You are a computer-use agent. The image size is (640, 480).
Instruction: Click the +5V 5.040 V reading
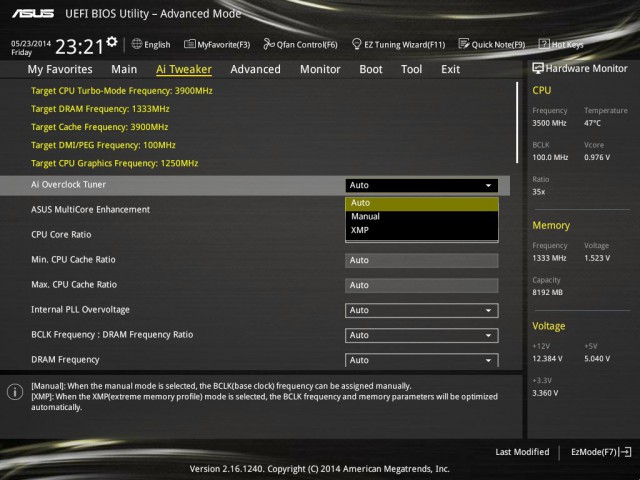[x=597, y=358]
